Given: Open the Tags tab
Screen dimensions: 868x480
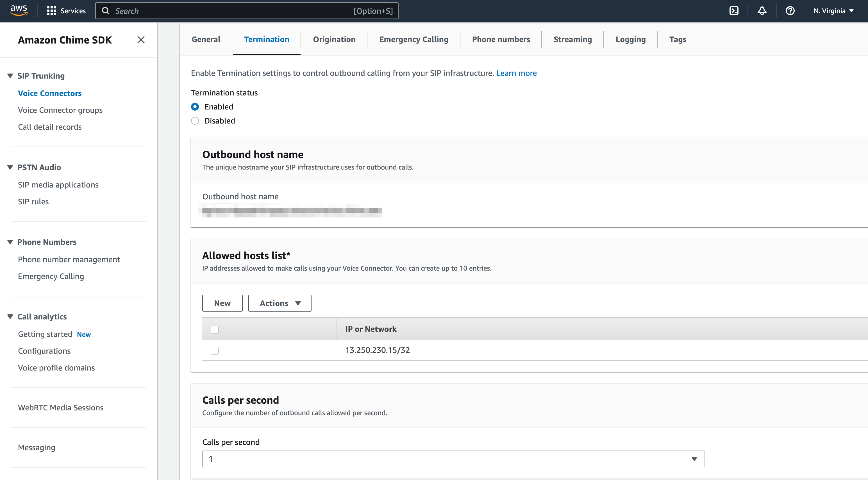Looking at the screenshot, I should pos(677,39).
